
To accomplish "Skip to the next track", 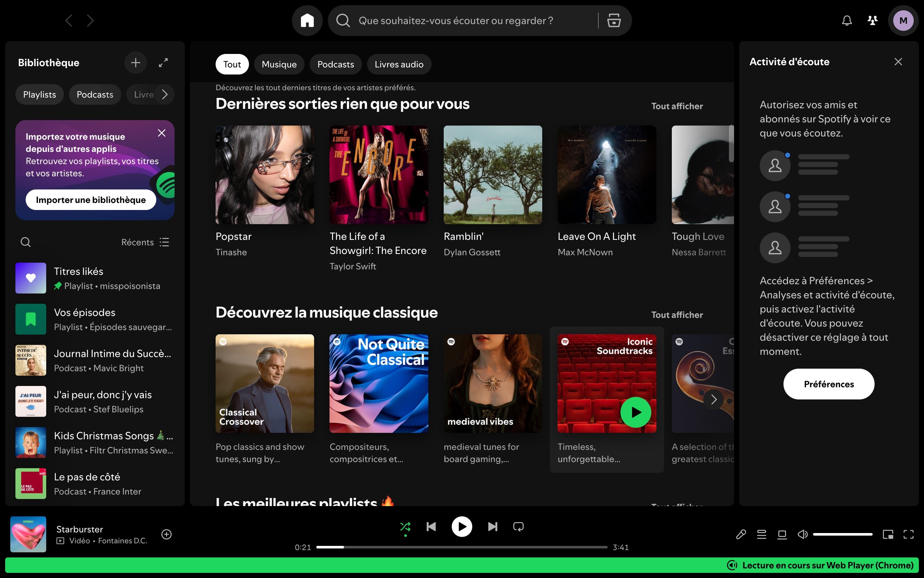I will click(x=492, y=527).
